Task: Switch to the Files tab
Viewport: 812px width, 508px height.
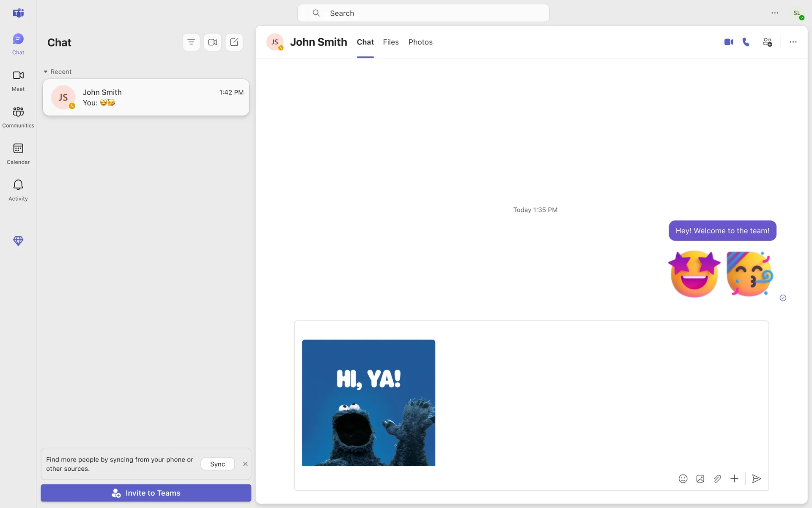Action: 391,42
